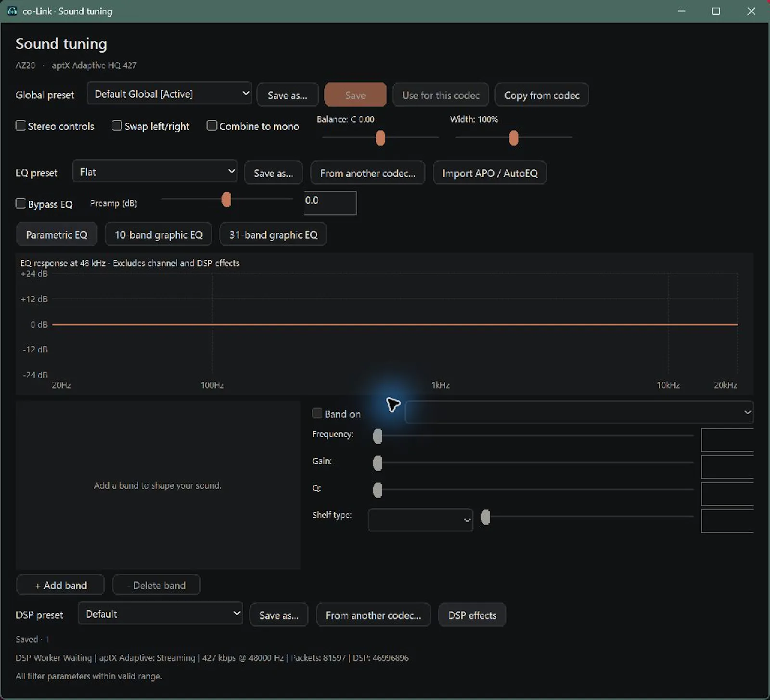This screenshot has height=700, width=770.
Task: Open the DSP effects button
Action: (472, 615)
